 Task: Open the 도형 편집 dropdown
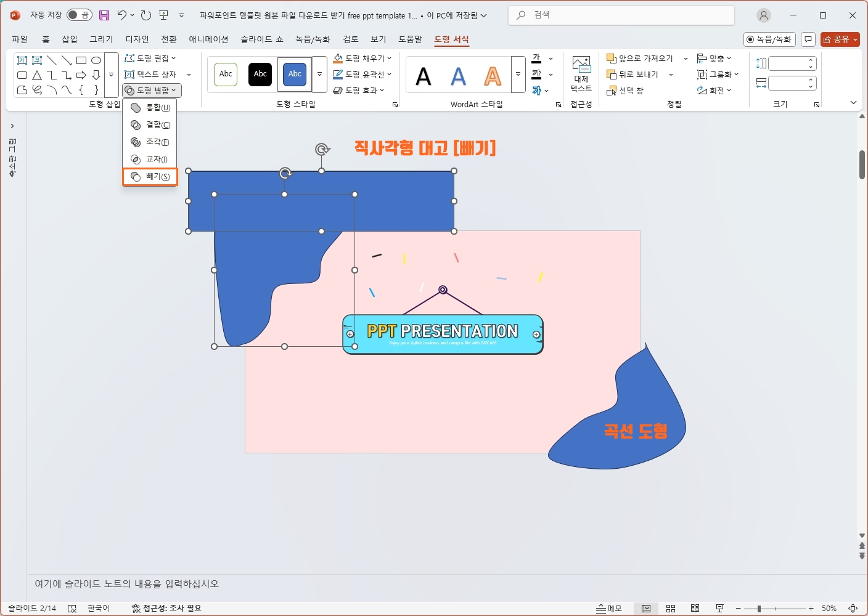pyautogui.click(x=150, y=59)
